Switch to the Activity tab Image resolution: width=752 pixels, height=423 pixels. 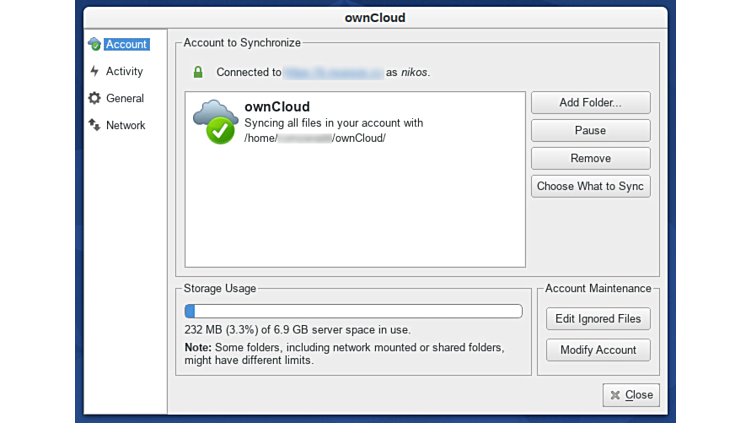125,71
